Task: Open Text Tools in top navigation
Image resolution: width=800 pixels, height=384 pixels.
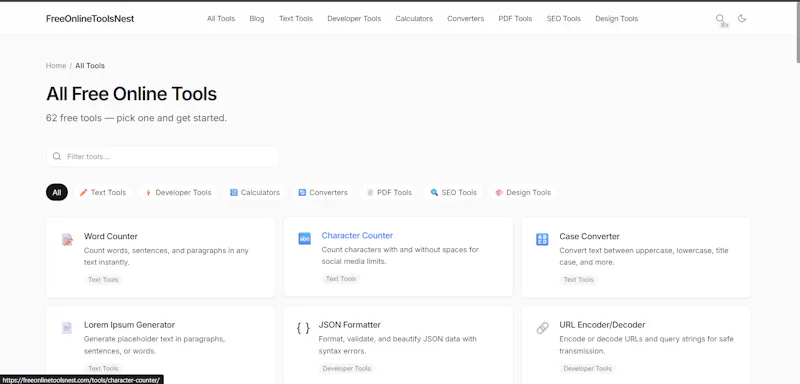Action: click(296, 18)
